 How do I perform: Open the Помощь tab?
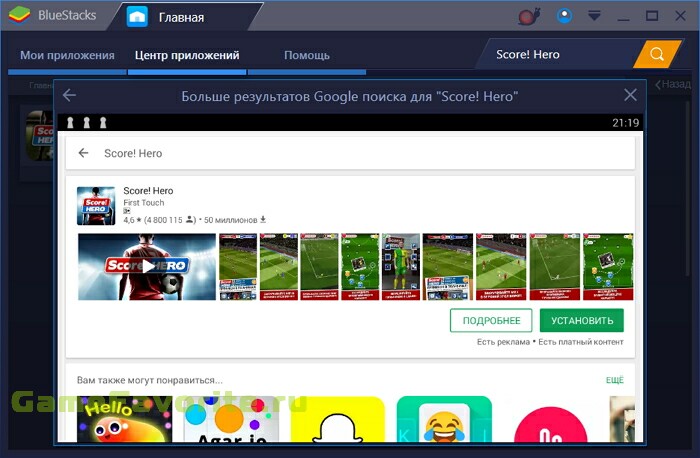tap(307, 55)
